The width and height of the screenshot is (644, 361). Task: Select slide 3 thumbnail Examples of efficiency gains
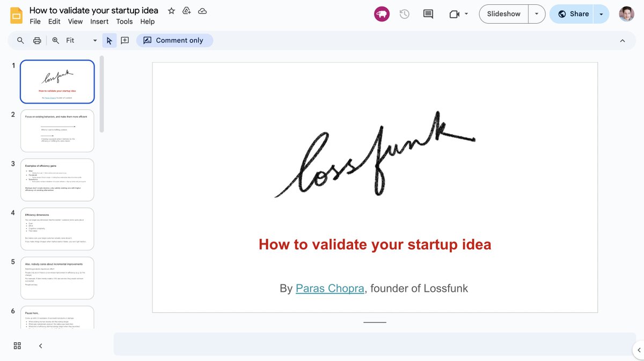coord(57,180)
